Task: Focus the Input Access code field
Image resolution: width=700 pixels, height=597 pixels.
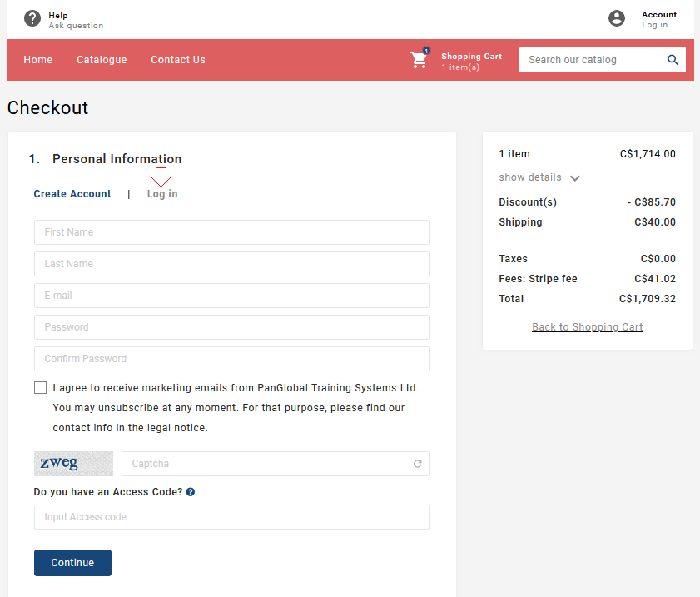Action: pos(232,517)
